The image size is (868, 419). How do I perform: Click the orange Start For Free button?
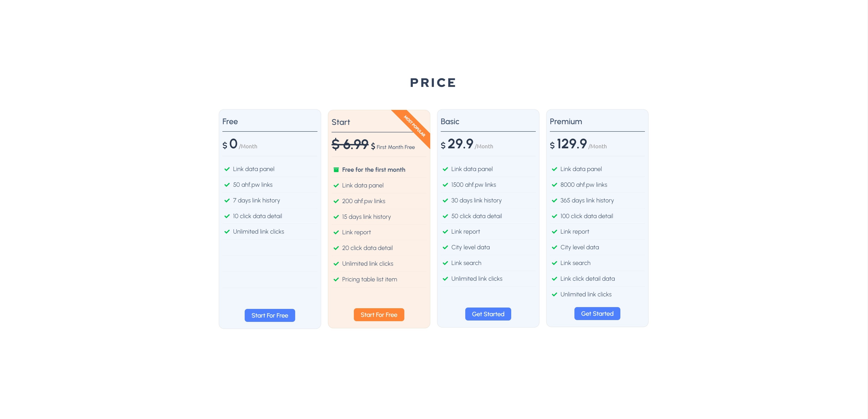pos(379,315)
